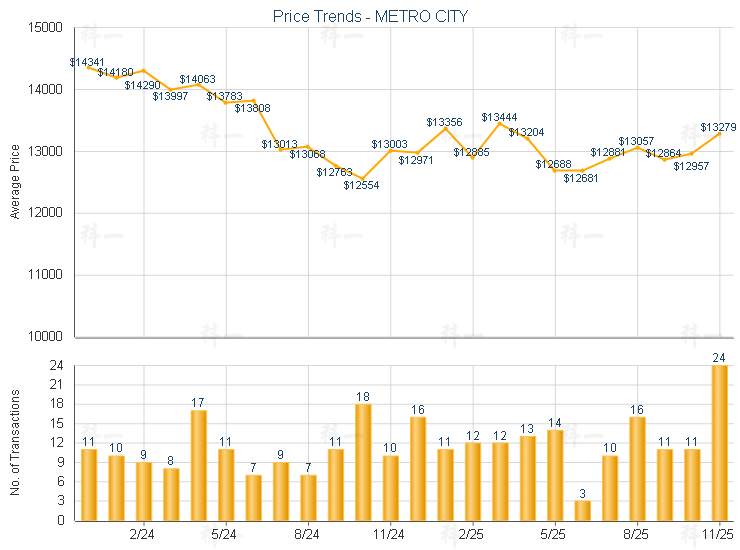Click the $14341 data point label
The image size is (740, 550).
87,62
